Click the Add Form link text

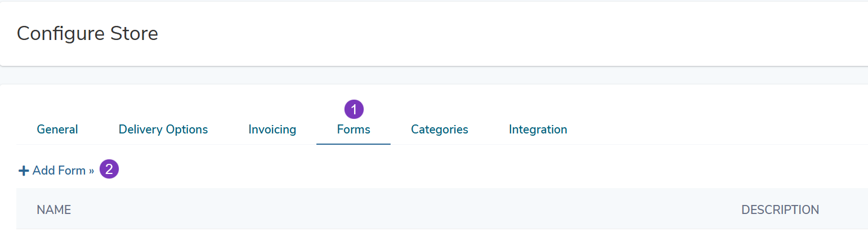[x=59, y=171]
